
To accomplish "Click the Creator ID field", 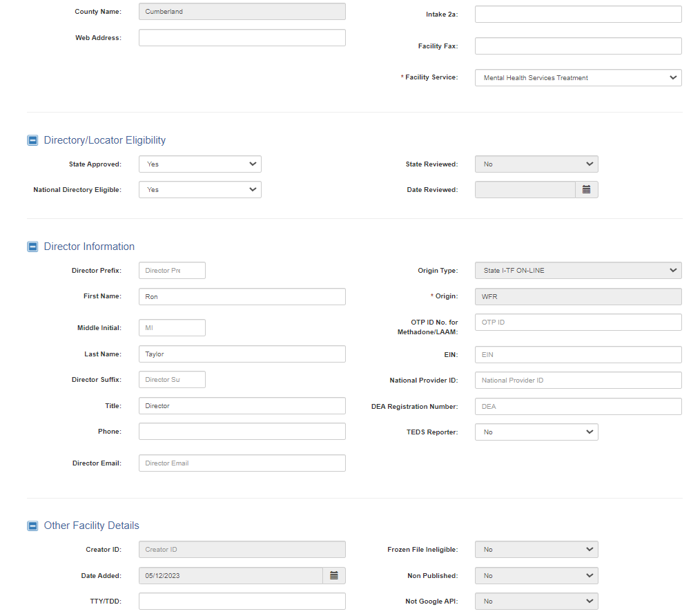I will pos(242,550).
